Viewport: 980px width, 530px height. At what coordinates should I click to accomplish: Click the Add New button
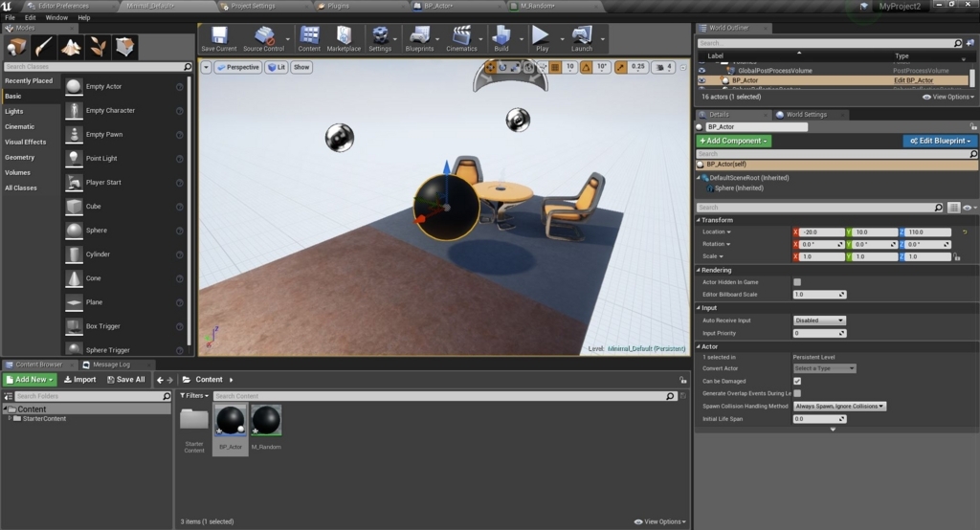30,380
